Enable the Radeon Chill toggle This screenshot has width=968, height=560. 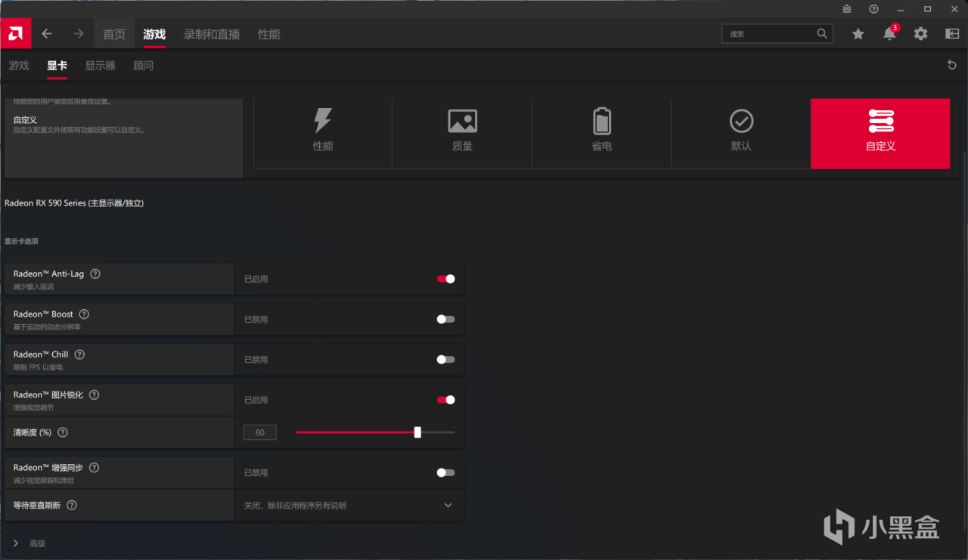coord(446,359)
